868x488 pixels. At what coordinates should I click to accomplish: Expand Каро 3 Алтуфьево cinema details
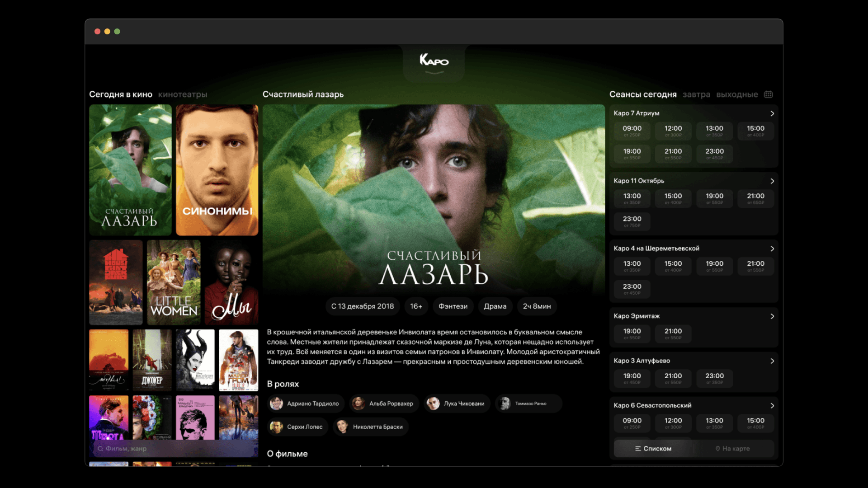tap(772, 361)
